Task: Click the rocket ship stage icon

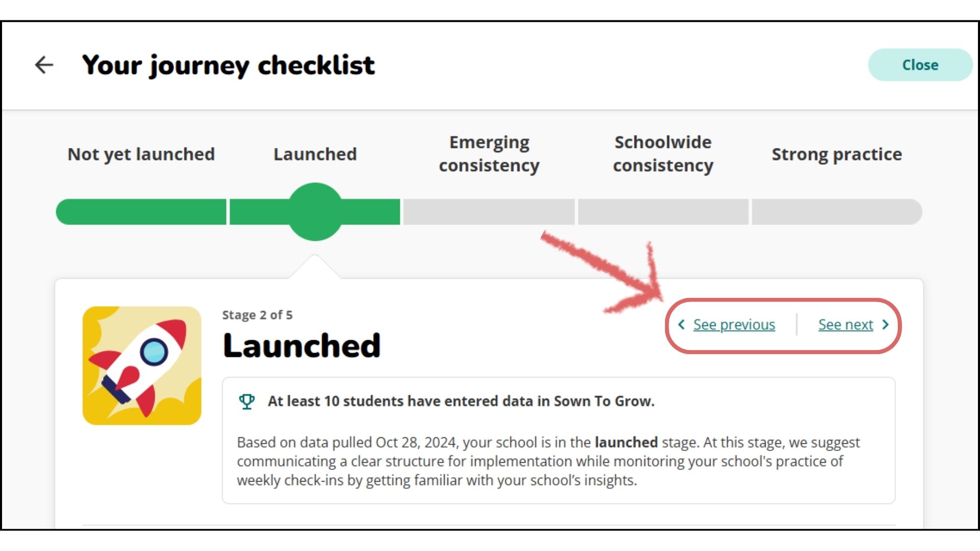Action: click(x=142, y=365)
